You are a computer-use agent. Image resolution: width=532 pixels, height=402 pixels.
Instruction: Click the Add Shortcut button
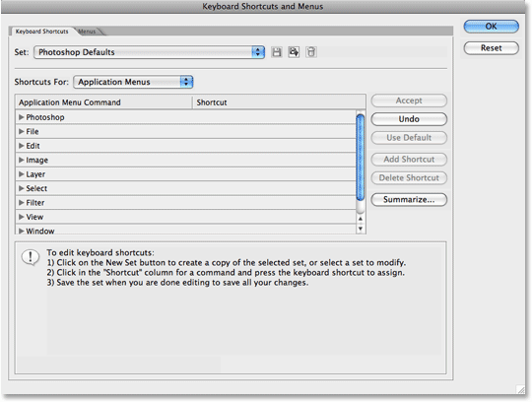[409, 159]
